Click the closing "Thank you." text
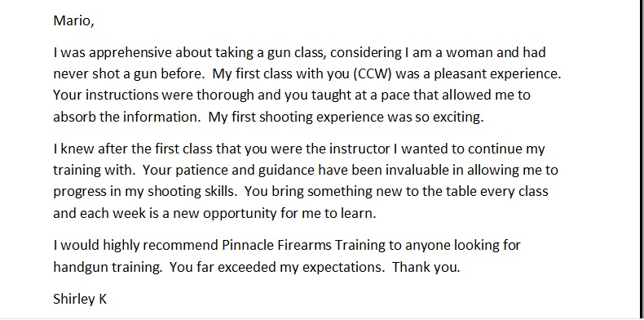 426,268
